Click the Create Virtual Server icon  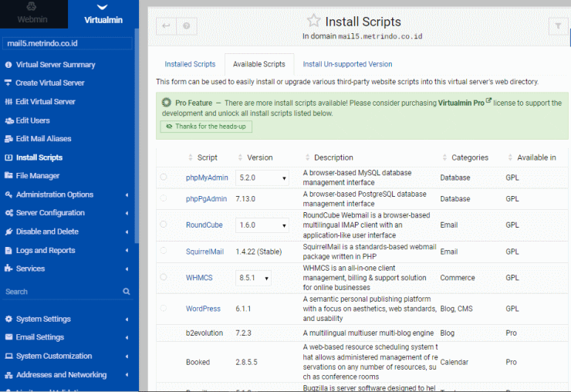click(x=8, y=83)
